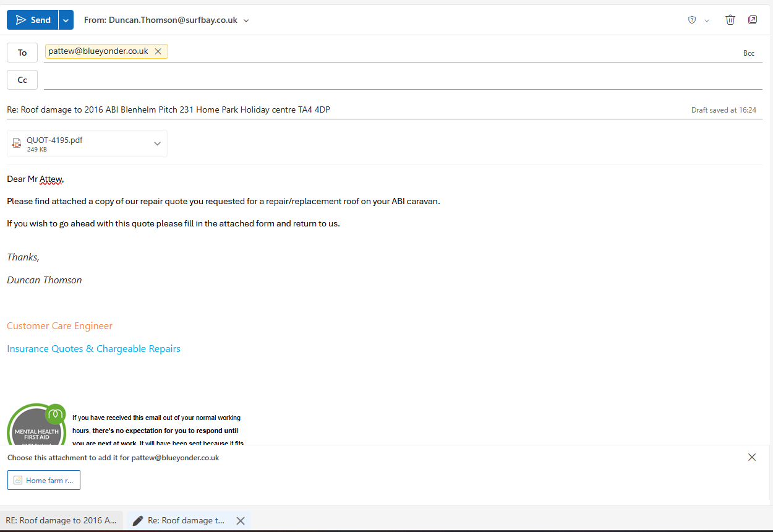Focus the Cc input field

coord(403,80)
